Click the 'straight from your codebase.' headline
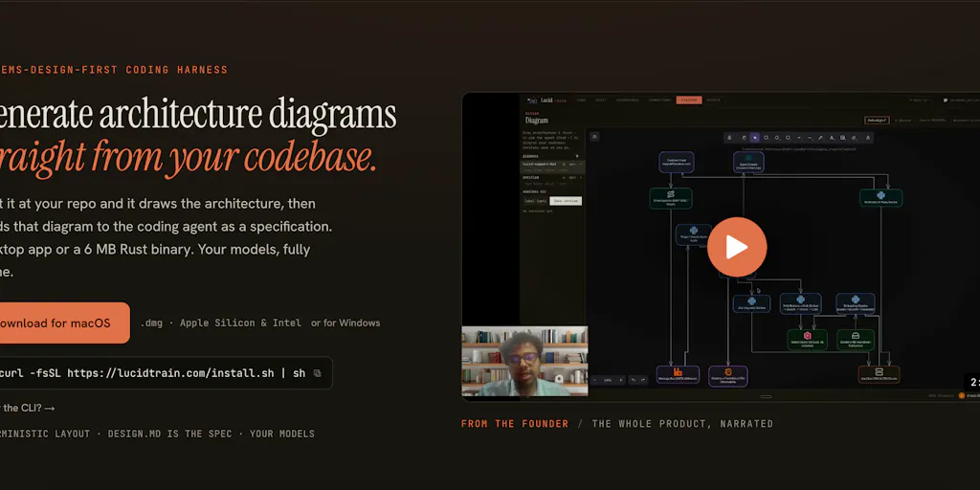The width and height of the screenshot is (980, 490). pos(189,156)
